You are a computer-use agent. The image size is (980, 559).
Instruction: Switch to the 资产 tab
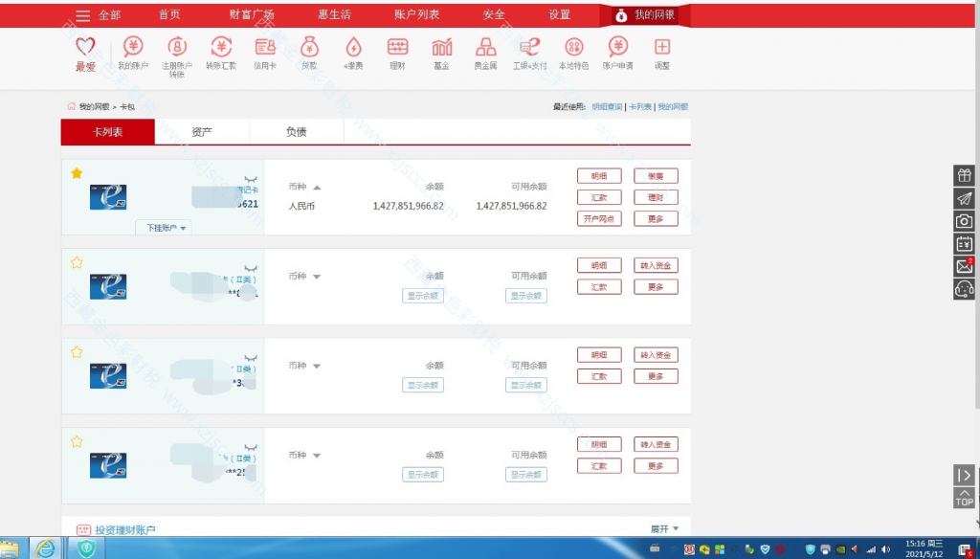tap(202, 132)
